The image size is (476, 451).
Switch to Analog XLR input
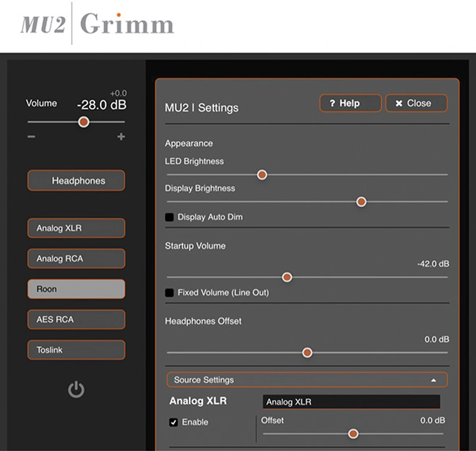click(x=76, y=228)
